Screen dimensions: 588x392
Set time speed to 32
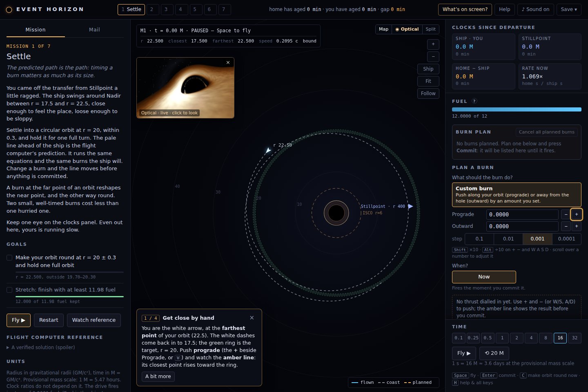[575, 338]
